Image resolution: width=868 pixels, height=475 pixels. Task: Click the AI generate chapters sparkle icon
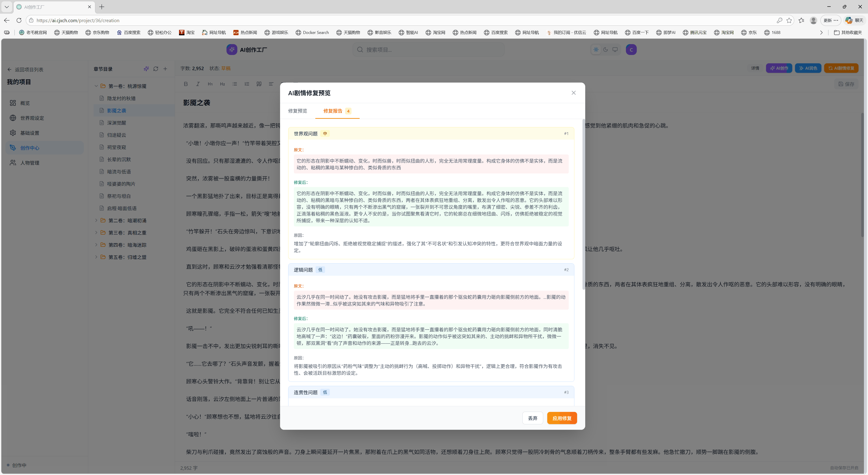pos(146,69)
